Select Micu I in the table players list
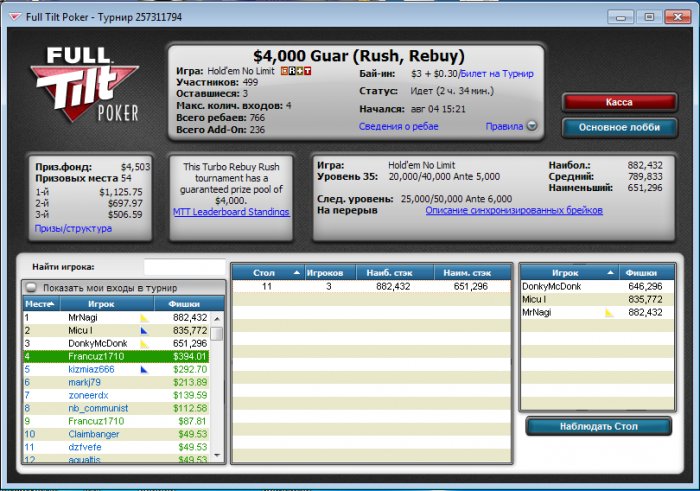 (598, 300)
